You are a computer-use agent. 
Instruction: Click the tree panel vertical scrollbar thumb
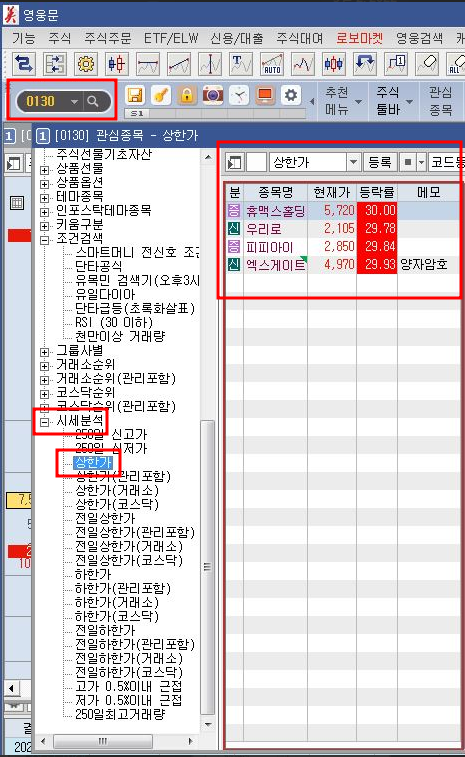pos(208,567)
